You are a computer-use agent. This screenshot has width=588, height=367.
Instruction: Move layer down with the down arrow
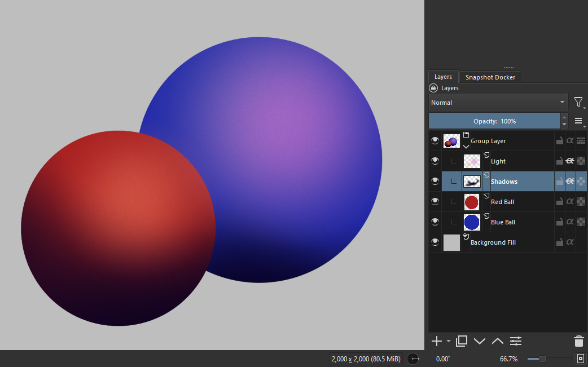pos(480,341)
